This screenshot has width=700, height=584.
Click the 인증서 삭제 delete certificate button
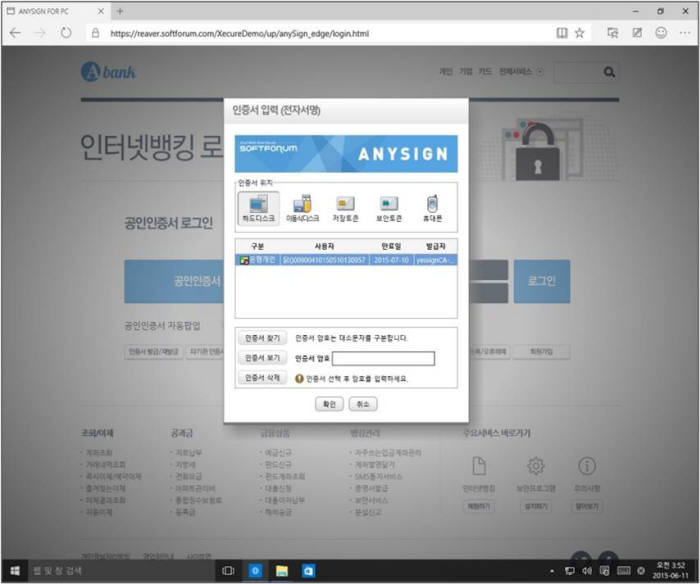(x=262, y=378)
